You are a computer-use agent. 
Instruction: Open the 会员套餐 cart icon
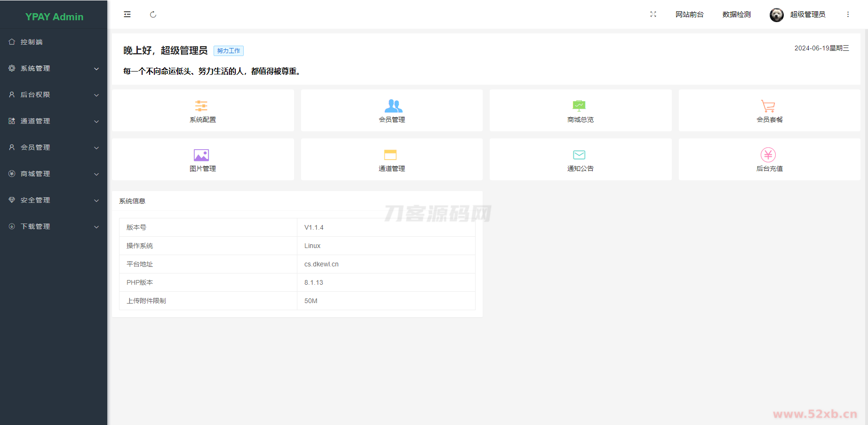click(x=768, y=106)
